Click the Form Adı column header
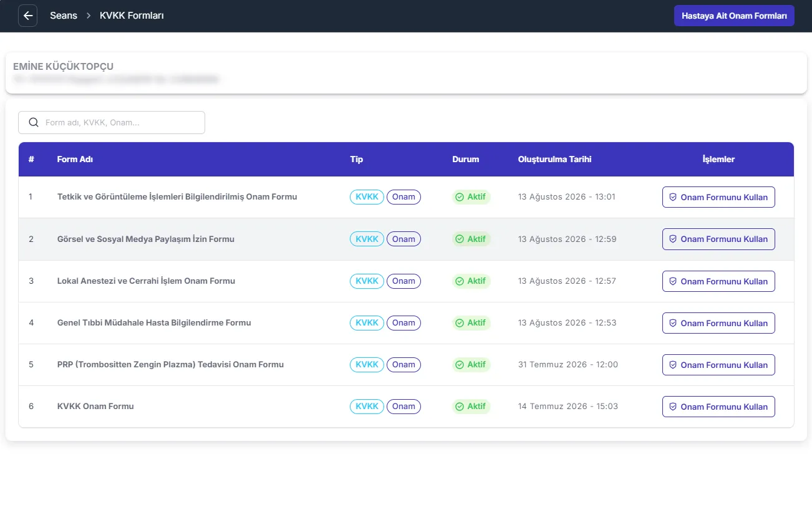This screenshot has width=812, height=507. pyautogui.click(x=75, y=159)
